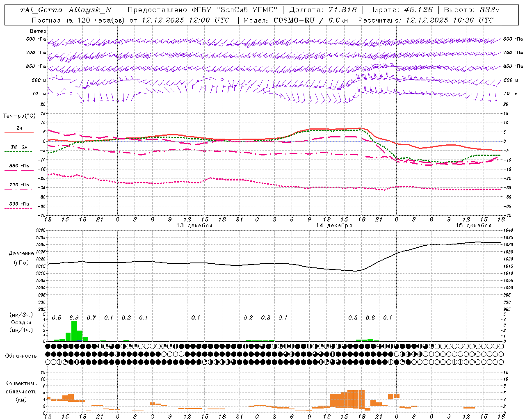Click the forecast start 12.12.2025 12:00 UTC
This screenshot has height=420, width=525.
(x=185, y=20)
